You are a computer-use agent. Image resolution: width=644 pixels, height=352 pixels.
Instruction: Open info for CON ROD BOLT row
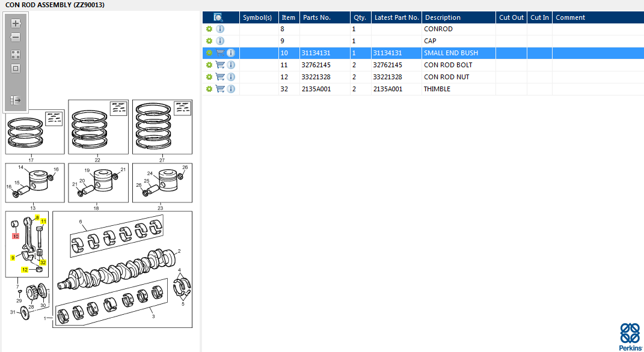tap(231, 65)
